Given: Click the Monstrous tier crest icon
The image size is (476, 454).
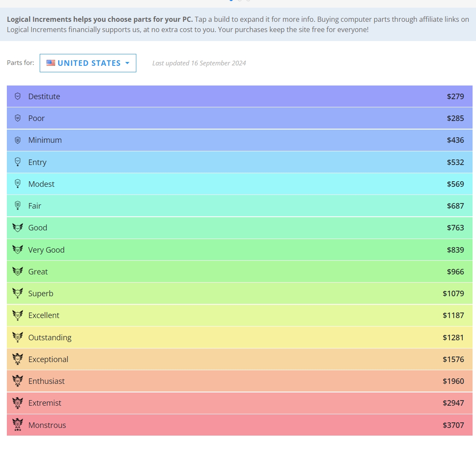Looking at the screenshot, I should (x=18, y=425).
